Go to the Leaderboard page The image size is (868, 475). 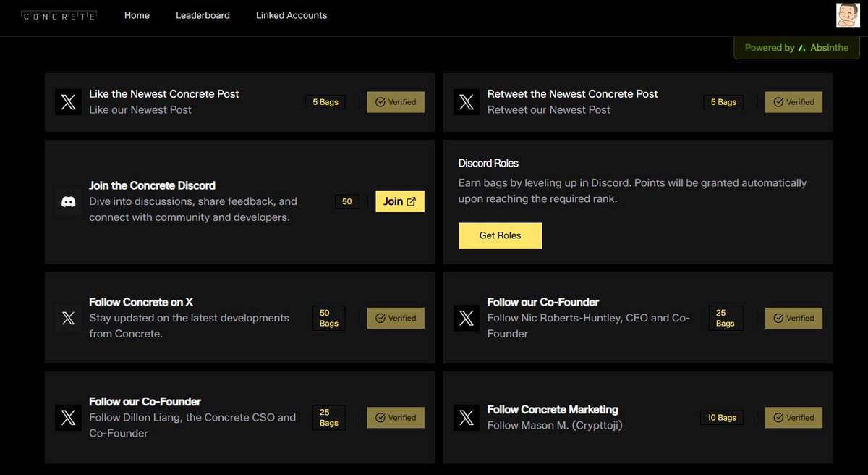point(203,15)
